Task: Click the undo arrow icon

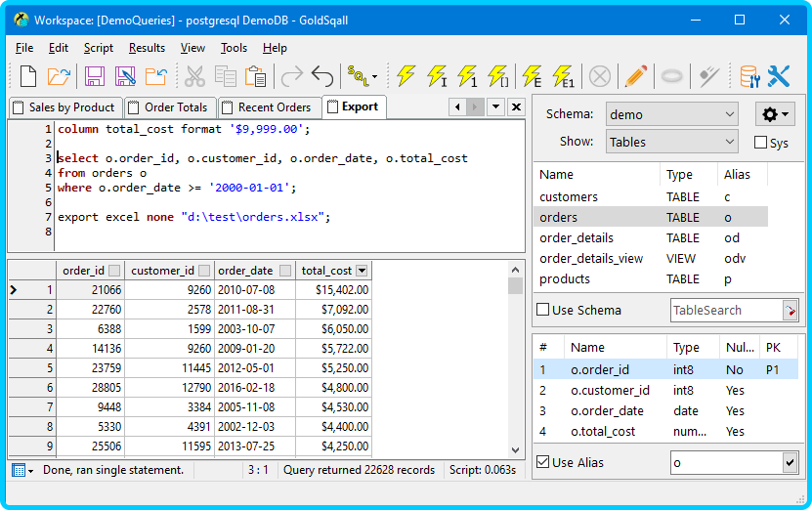Action: [x=322, y=76]
